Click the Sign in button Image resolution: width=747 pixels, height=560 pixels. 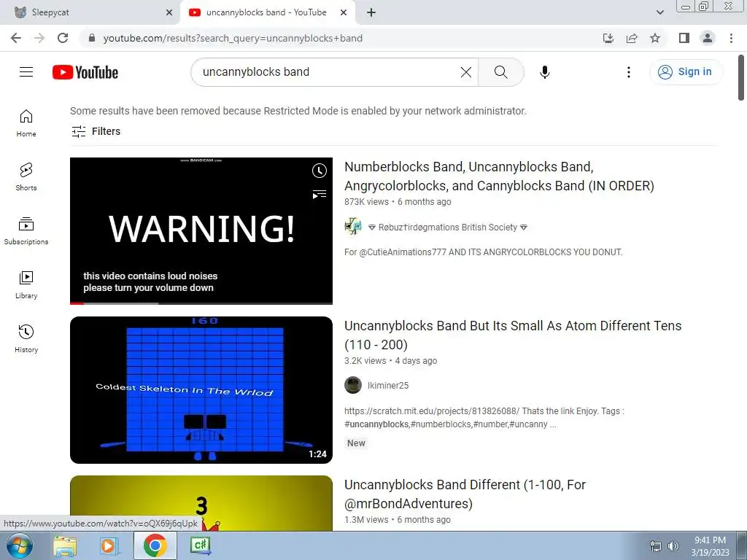(x=686, y=72)
